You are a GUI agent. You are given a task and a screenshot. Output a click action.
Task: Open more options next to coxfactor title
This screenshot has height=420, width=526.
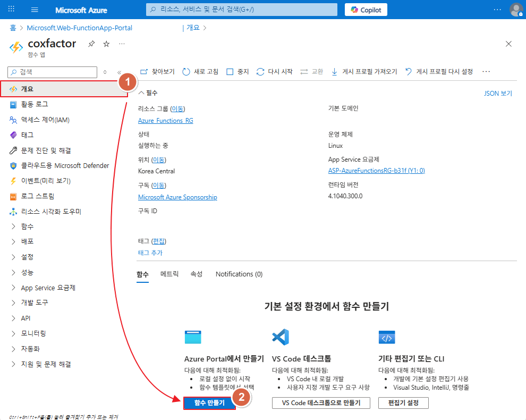click(122, 44)
